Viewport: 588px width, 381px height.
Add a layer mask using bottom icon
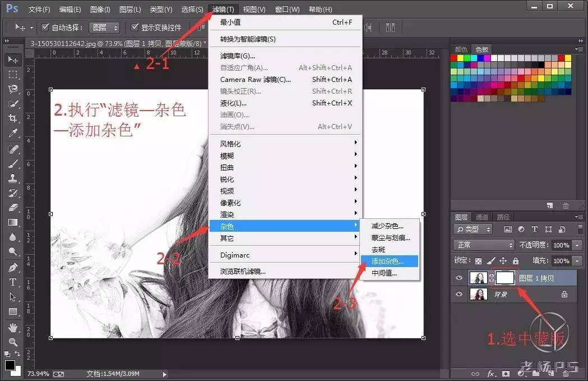506,374
